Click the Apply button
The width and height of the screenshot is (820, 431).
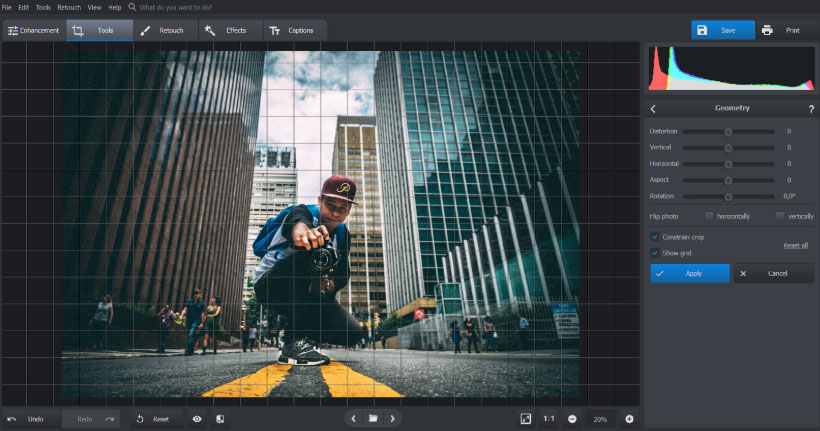click(x=690, y=273)
